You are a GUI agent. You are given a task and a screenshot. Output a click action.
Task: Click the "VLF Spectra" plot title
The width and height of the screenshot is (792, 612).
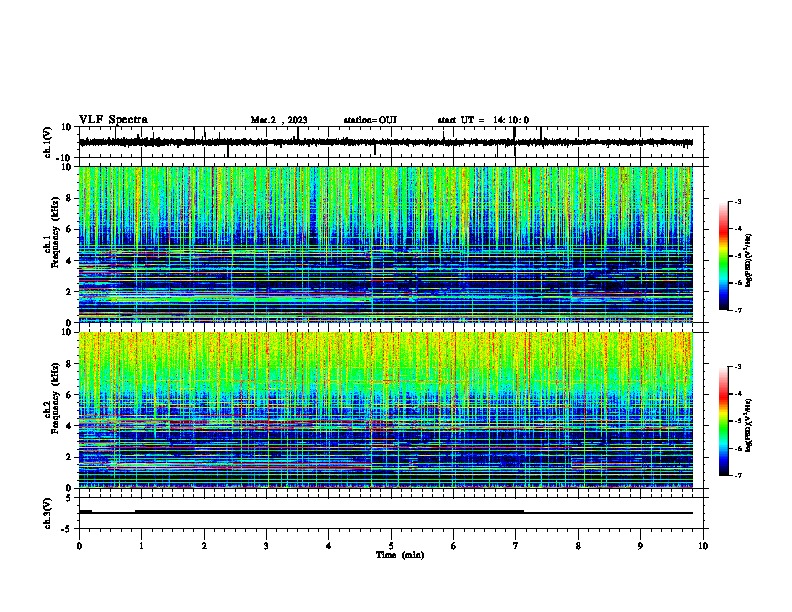tap(113, 120)
